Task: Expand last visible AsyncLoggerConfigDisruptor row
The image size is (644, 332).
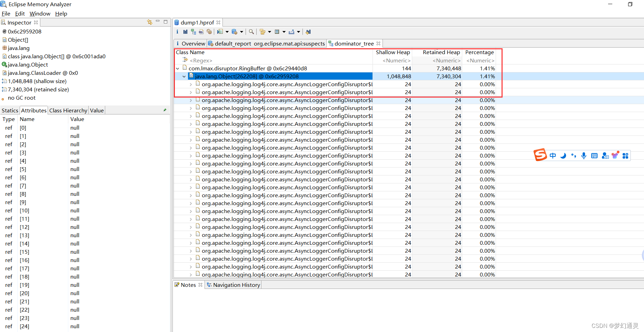Action: coord(191,275)
